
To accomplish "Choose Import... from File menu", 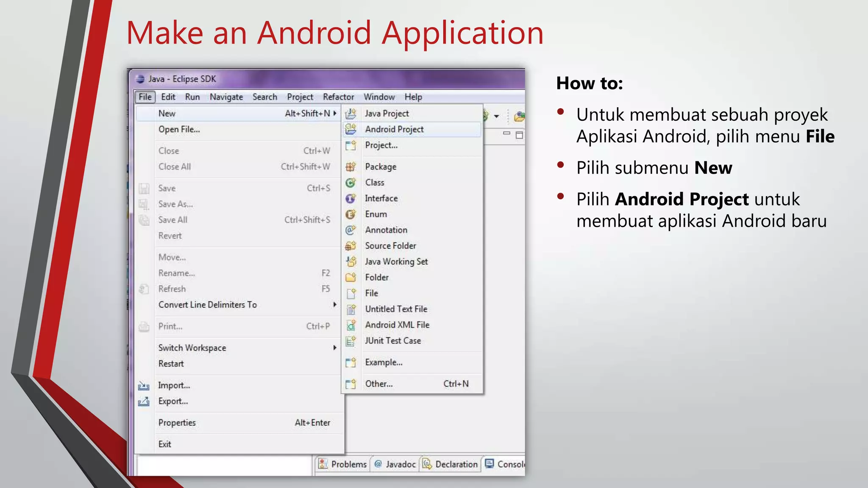I will [x=174, y=385].
